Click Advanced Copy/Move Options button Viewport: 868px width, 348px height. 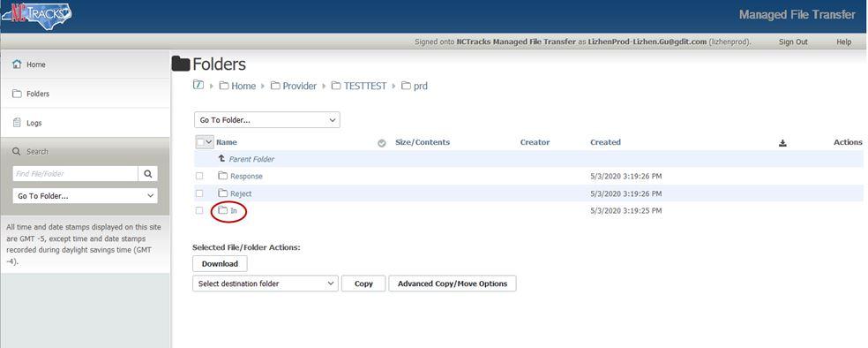pos(453,284)
